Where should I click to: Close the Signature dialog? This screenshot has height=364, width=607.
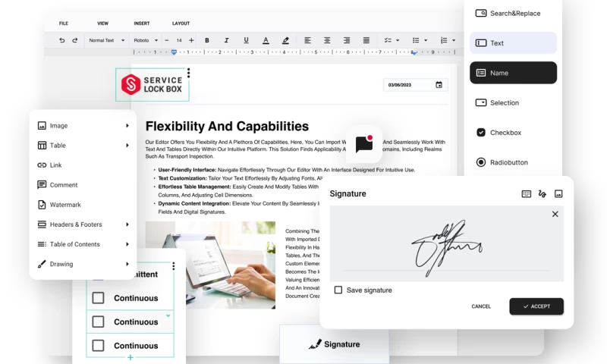click(x=555, y=215)
